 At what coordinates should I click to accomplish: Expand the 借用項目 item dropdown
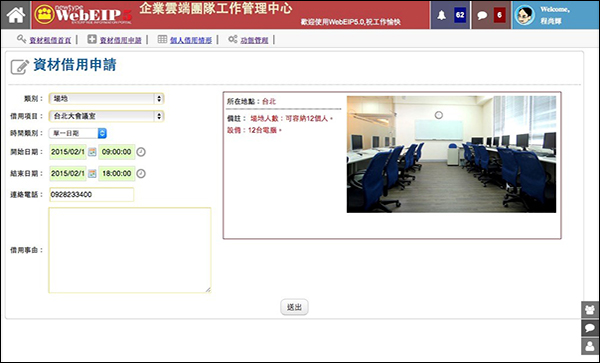click(106, 116)
